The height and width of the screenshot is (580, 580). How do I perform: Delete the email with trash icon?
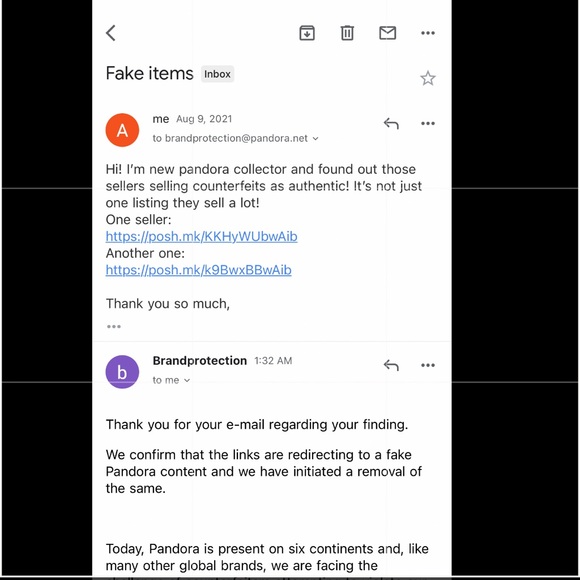[347, 33]
